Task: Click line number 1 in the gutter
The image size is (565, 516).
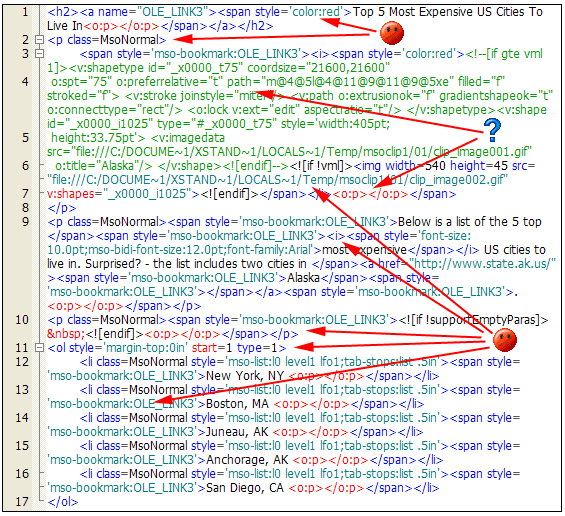Action: (x=25, y=12)
